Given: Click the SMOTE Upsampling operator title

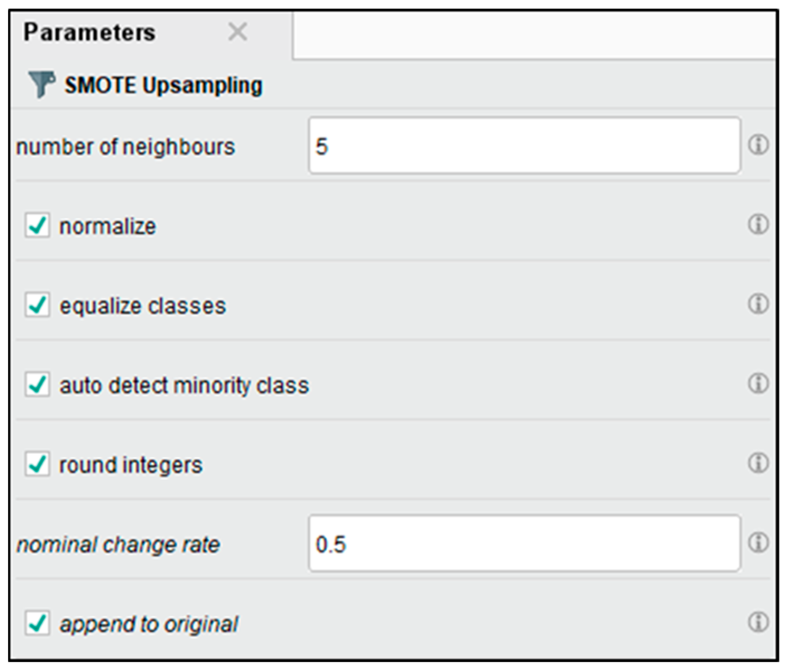Looking at the screenshot, I should pyautogui.click(x=163, y=85).
